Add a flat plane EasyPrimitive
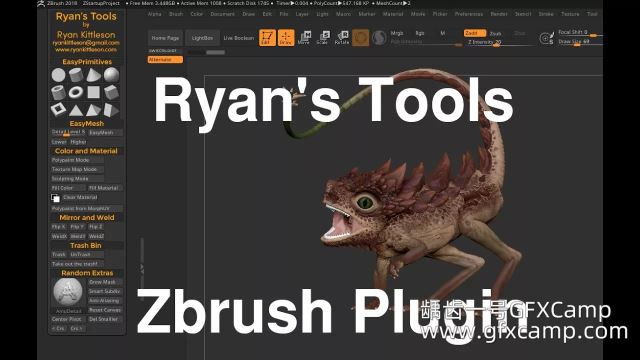Viewport: 640px width, 360px height. pos(93,92)
